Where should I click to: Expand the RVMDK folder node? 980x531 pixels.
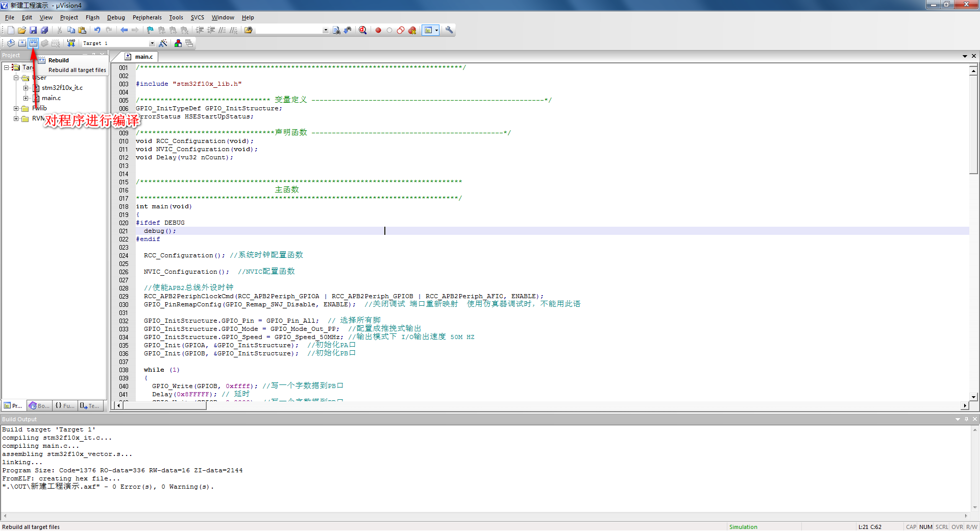click(x=16, y=118)
